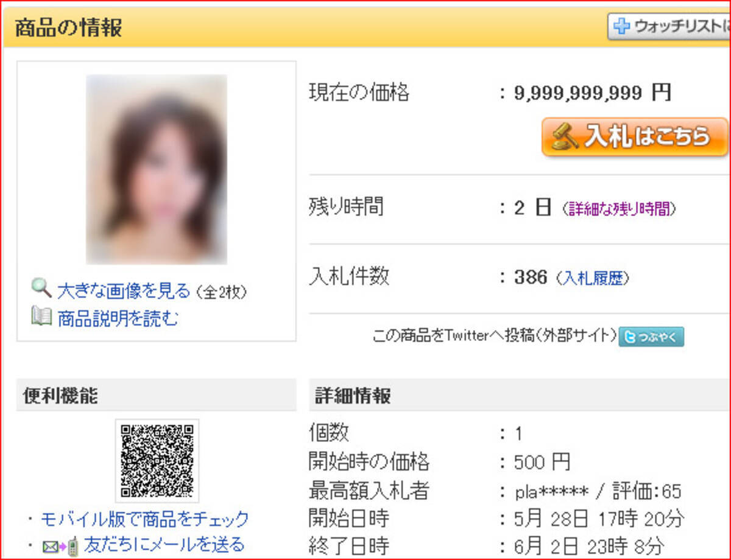Click the Twitter bird icon on つぶやく
Image resolution: width=731 pixels, height=560 pixels.
coord(630,337)
